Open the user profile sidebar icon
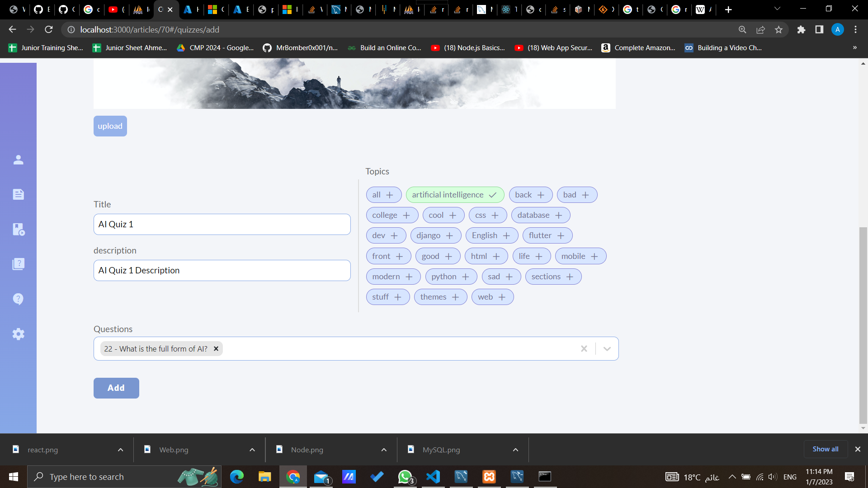This screenshot has width=868, height=488. pyautogui.click(x=18, y=160)
